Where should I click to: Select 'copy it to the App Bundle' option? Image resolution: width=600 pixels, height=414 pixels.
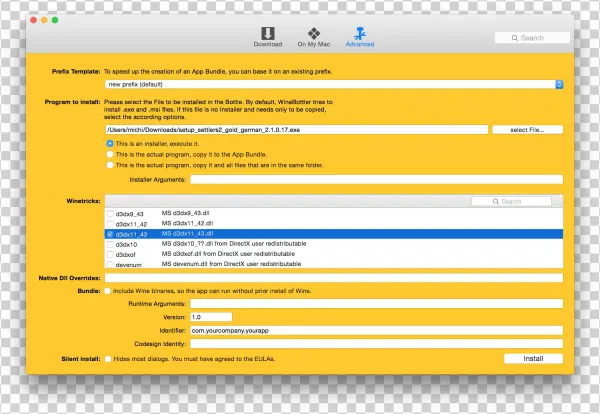110,154
